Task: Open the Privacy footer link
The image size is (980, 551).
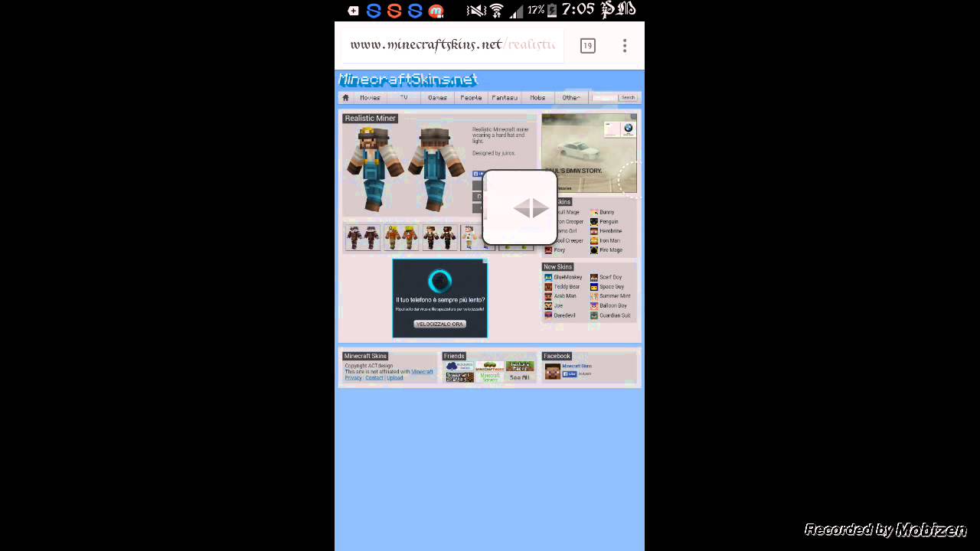Action: tap(353, 378)
